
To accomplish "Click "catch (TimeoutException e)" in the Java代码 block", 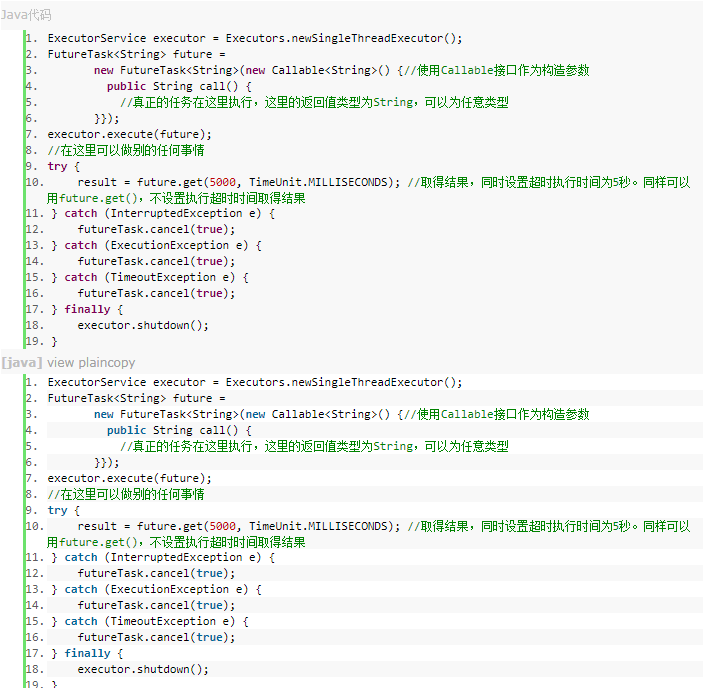I will 150,277.
